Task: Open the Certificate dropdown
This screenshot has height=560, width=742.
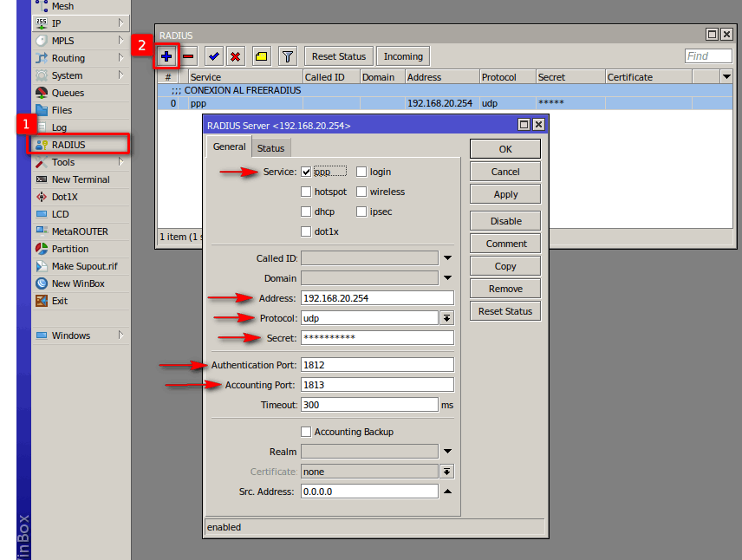Action: point(448,472)
